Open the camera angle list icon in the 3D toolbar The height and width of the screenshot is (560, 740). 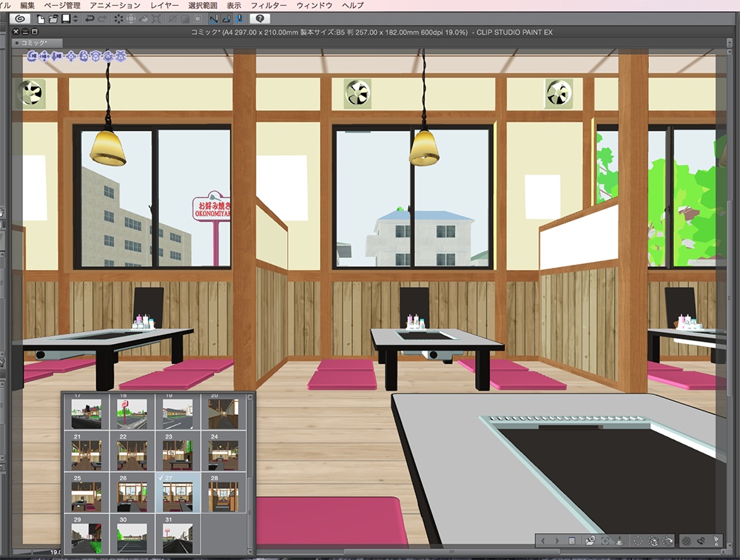click(x=571, y=541)
